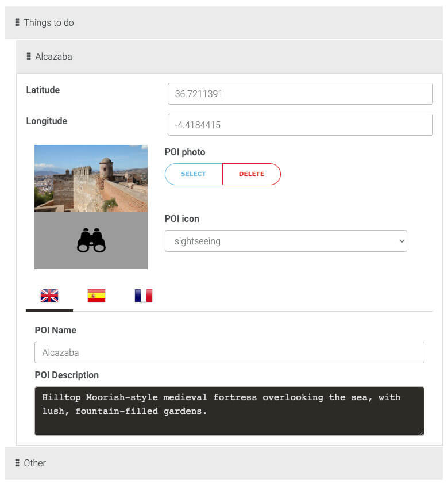Screen dimensions: 448x487
Task: Switch to the French flag language tab
Action: (x=144, y=296)
